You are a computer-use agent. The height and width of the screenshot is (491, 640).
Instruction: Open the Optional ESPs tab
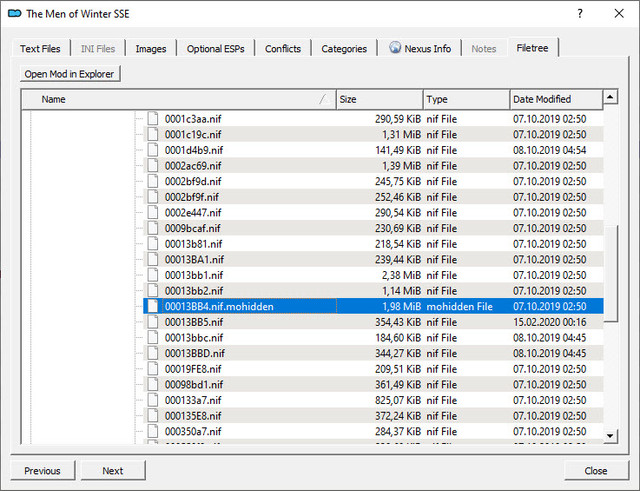tap(216, 49)
